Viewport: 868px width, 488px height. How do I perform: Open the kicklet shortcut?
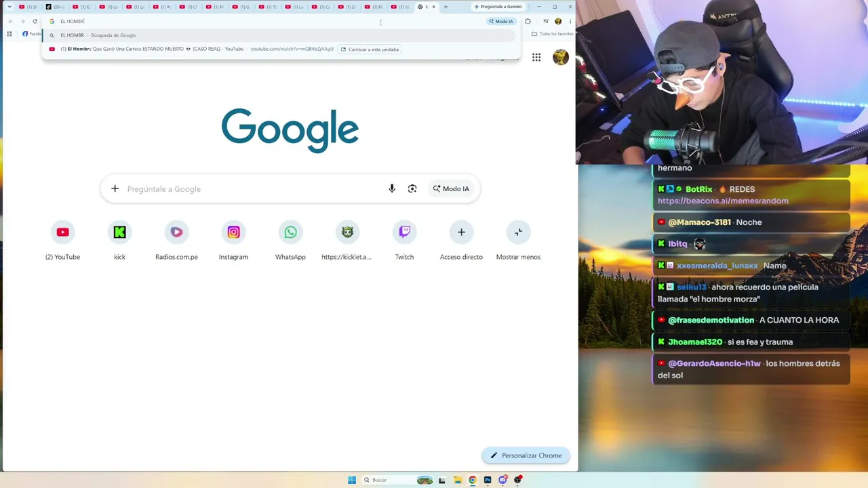click(x=347, y=241)
